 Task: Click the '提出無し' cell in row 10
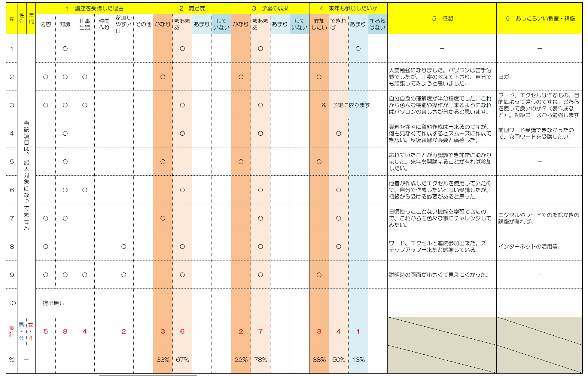pyautogui.click(x=53, y=303)
